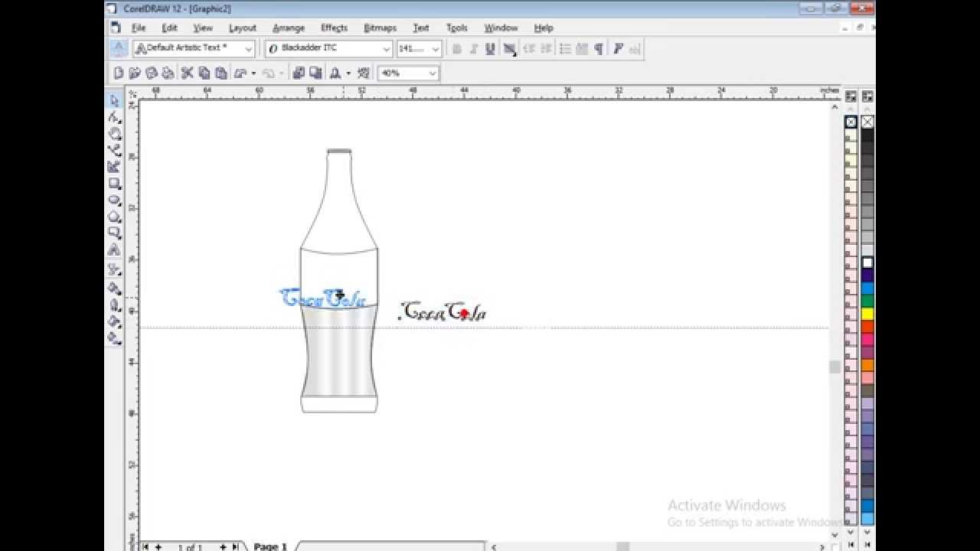Select the Zoom tool in the toolbox
980x551 pixels.
pos(115,134)
